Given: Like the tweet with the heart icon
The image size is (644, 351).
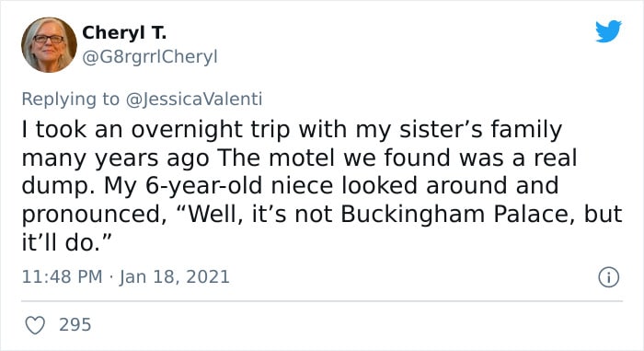Looking at the screenshot, I should coord(35,325).
